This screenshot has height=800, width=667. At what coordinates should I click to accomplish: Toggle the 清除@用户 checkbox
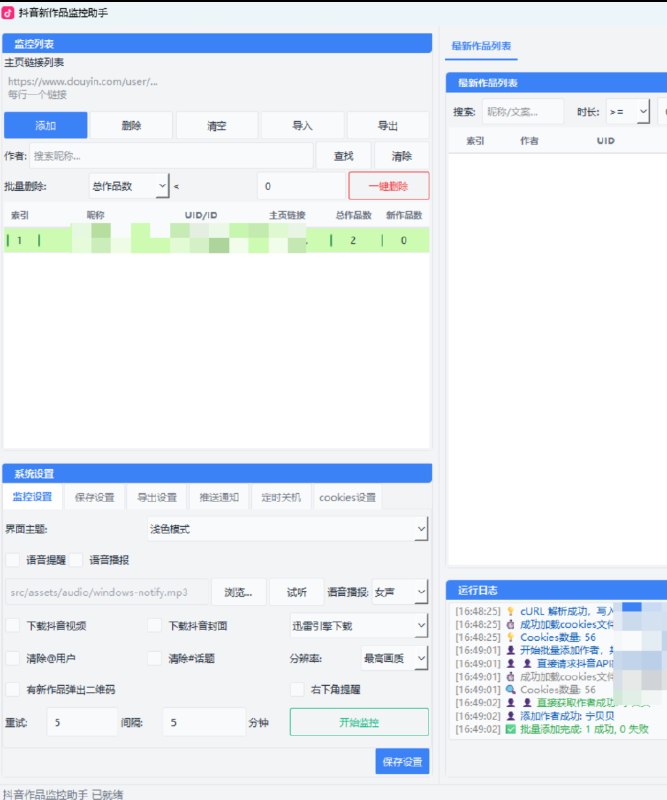[x=13, y=658]
